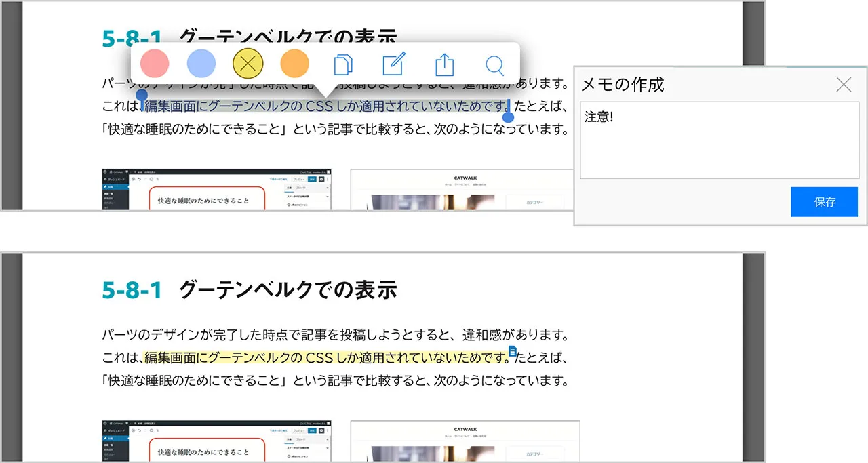Share the selected text via the share icon
This screenshot has height=463, width=868.
pos(444,65)
